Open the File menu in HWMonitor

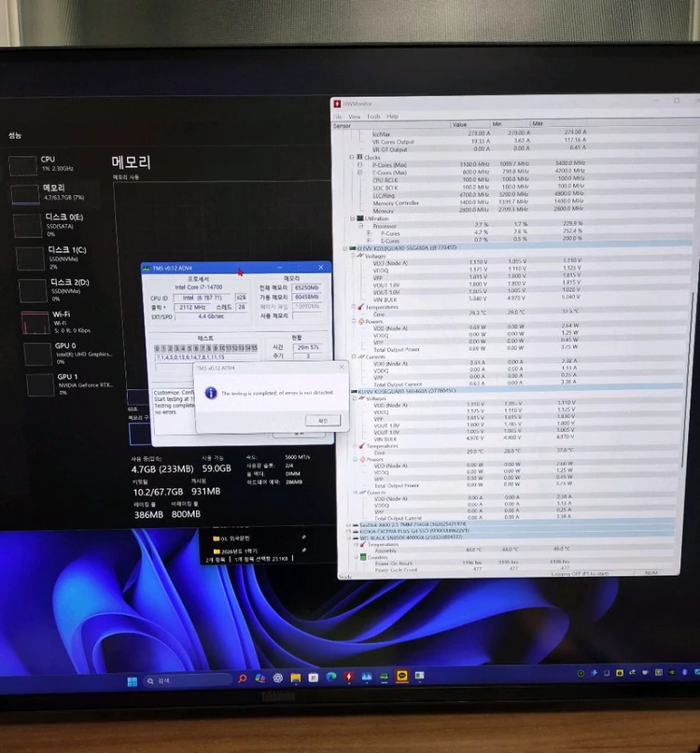[338, 117]
